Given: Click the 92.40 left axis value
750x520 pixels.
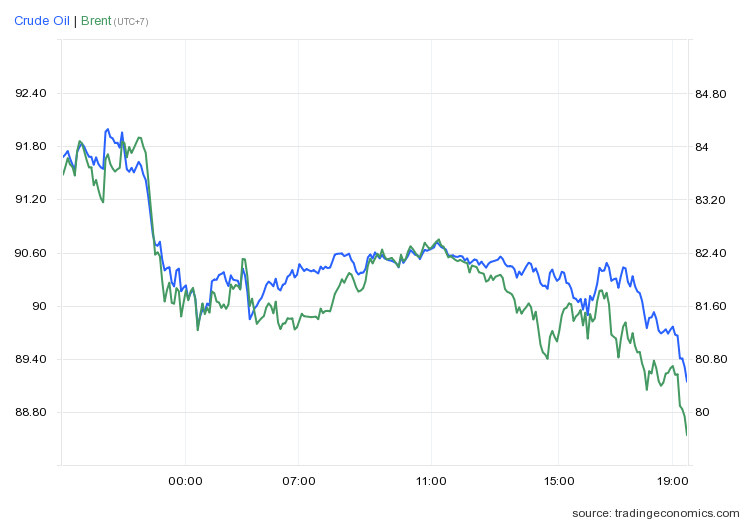Looking at the screenshot, I should pyautogui.click(x=30, y=94).
